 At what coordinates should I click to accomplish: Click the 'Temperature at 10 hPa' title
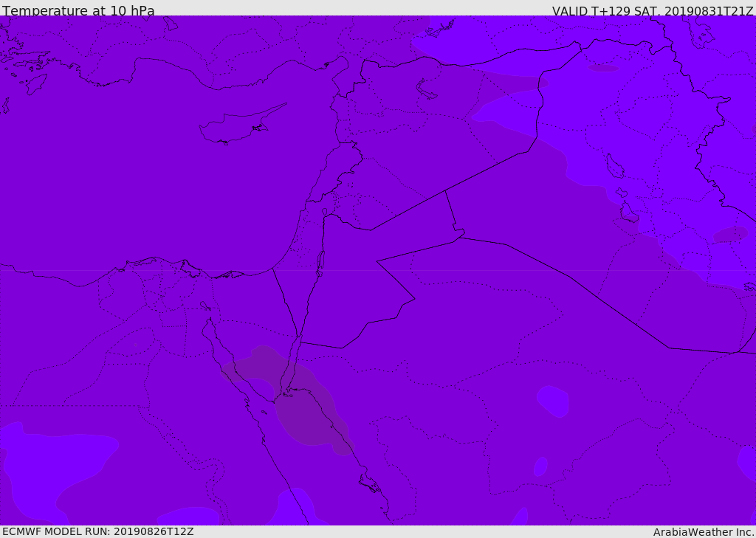pyautogui.click(x=78, y=10)
